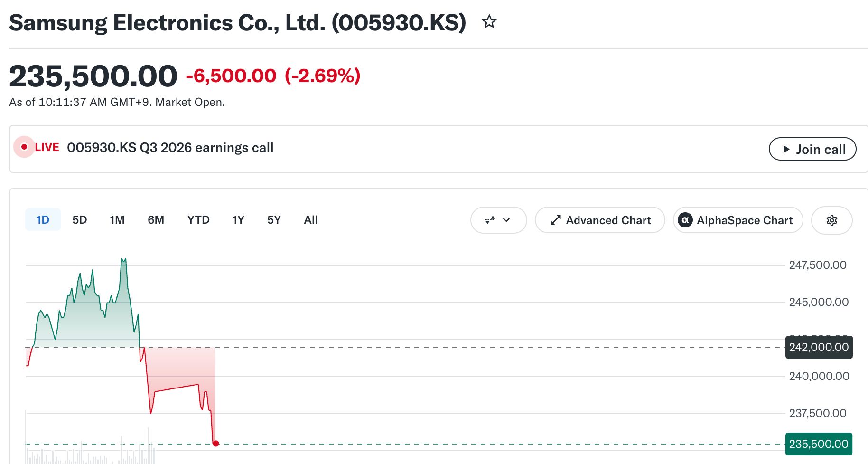The image size is (868, 464).
Task: Click the AlphaSpace logo icon
Action: point(685,220)
